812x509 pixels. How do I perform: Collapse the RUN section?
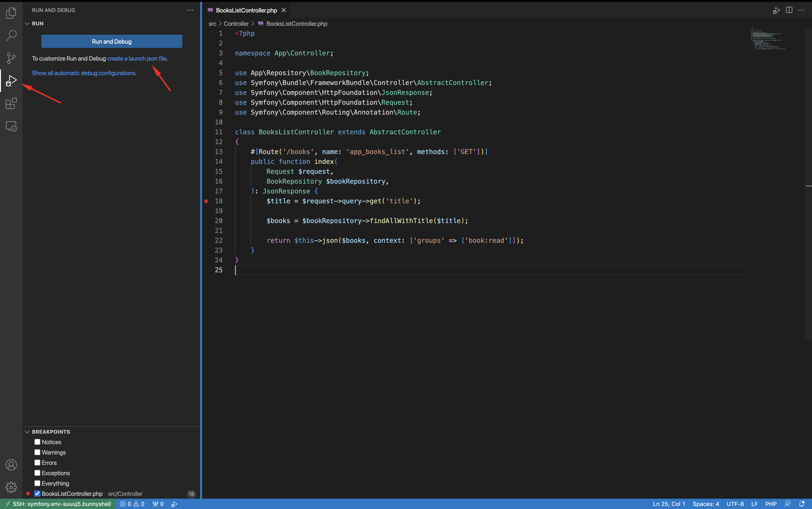27,23
